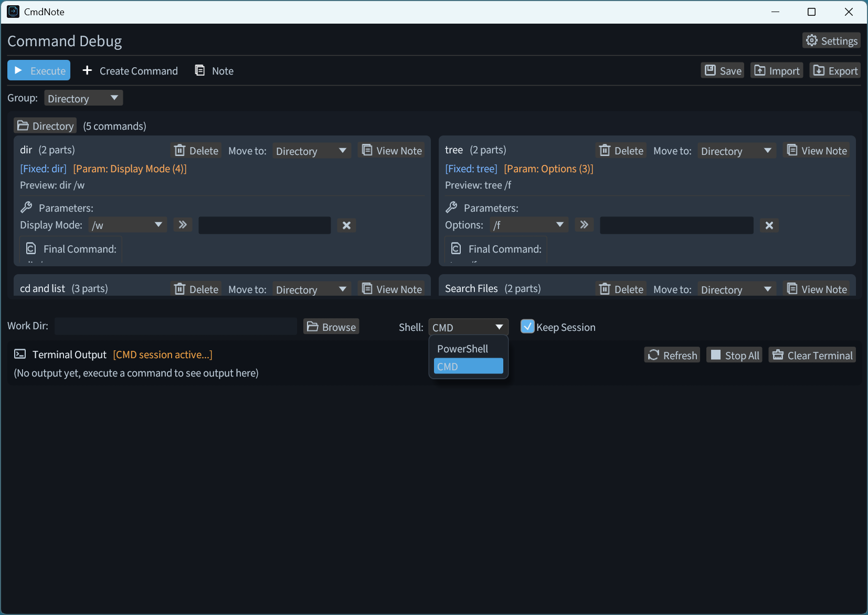Delete the tree command
This screenshot has height=615, width=868.
(621, 151)
